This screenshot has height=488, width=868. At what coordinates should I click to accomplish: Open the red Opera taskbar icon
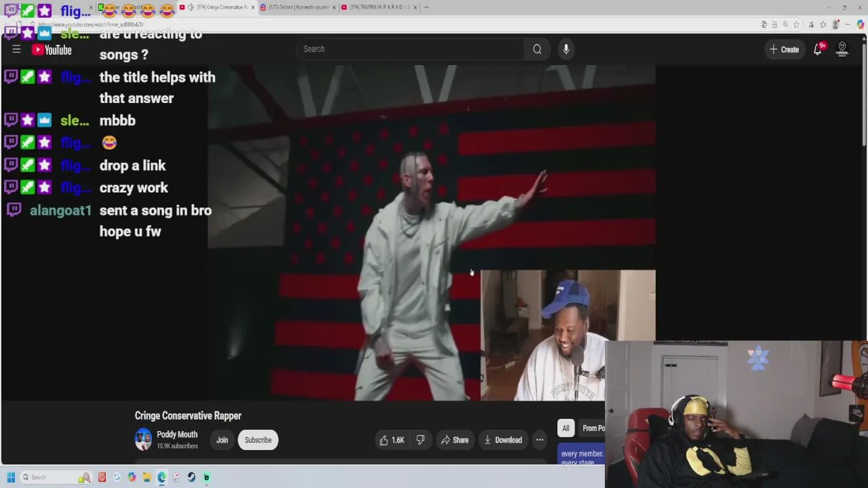102,477
